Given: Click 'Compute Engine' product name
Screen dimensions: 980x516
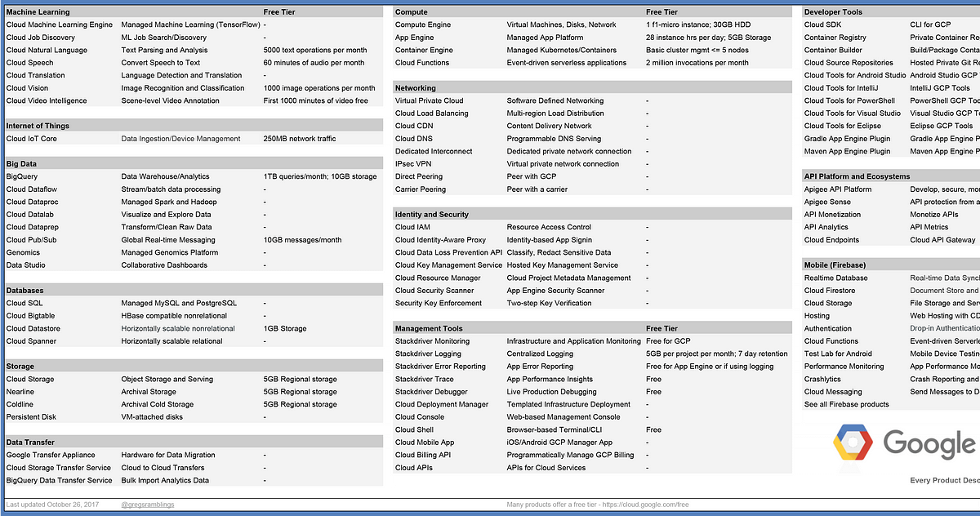Looking at the screenshot, I should pos(423,25).
